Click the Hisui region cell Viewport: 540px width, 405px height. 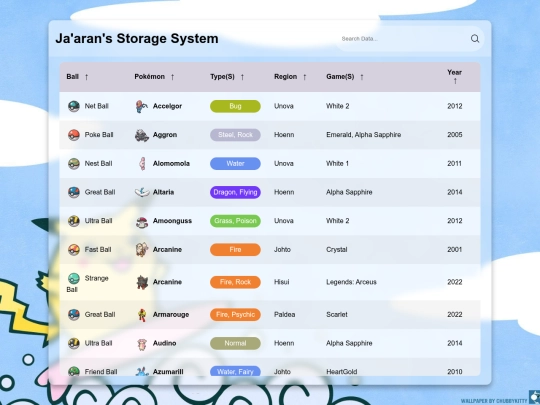coord(281,282)
